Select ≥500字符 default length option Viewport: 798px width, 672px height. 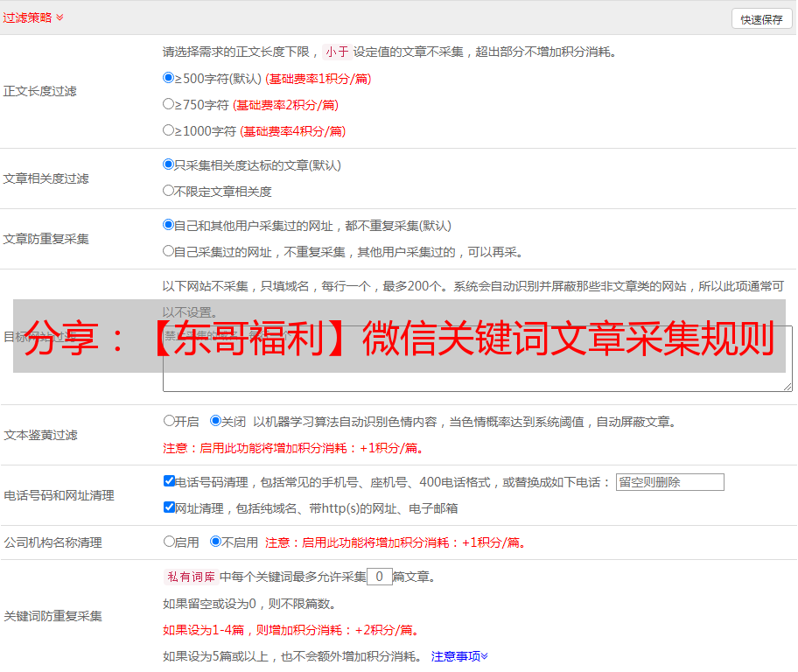pos(169,78)
